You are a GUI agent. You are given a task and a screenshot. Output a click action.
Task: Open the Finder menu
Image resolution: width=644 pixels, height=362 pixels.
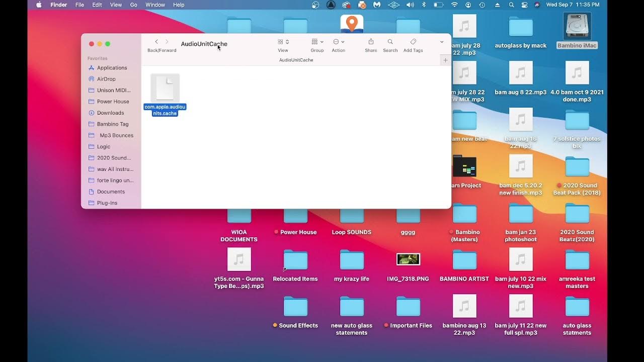59,5
